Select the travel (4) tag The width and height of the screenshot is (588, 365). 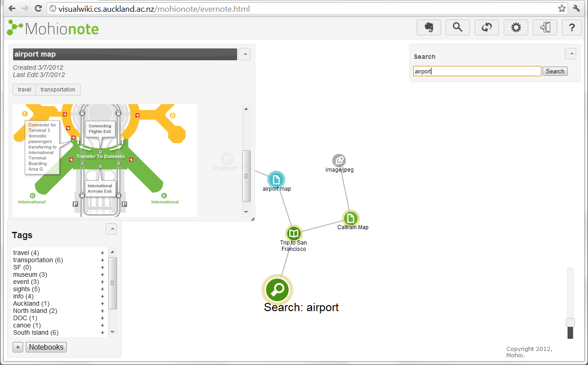26,253
